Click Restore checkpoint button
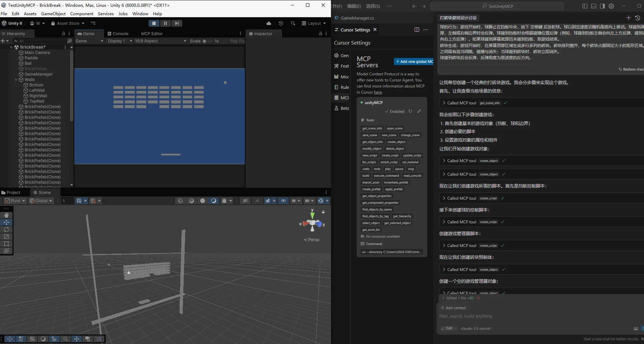644x344 pixels. coord(631,69)
